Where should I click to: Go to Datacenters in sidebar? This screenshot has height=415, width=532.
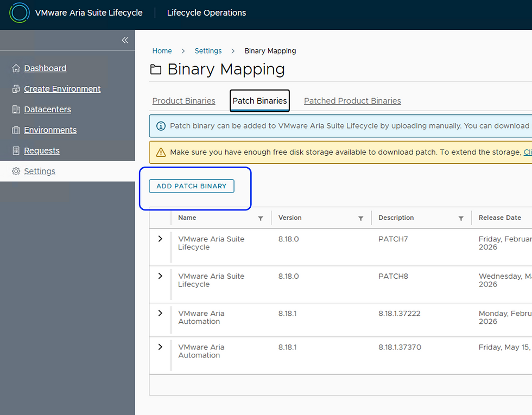click(48, 110)
